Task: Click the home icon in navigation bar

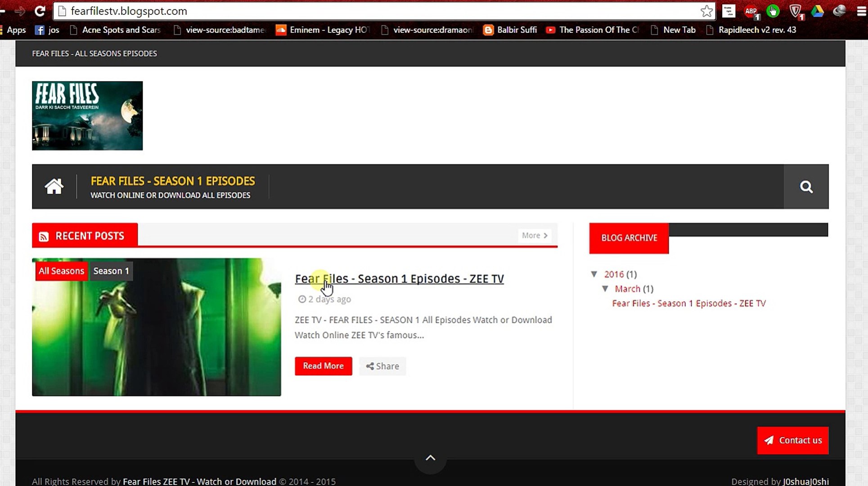Action: coord(54,186)
